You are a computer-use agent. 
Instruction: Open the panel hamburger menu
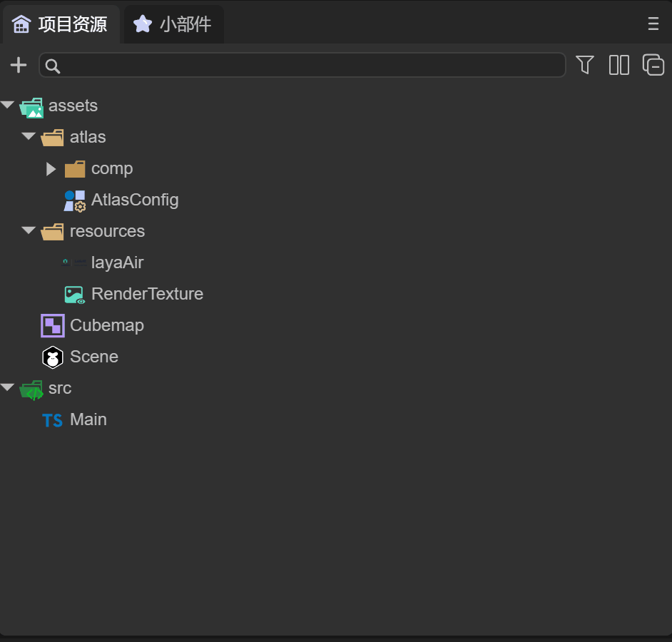(653, 24)
